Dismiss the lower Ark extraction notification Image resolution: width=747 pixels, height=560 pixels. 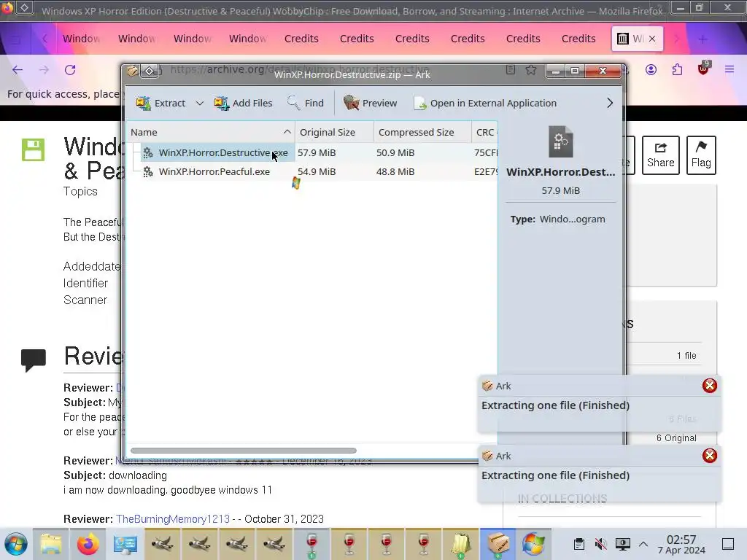pyautogui.click(x=710, y=456)
